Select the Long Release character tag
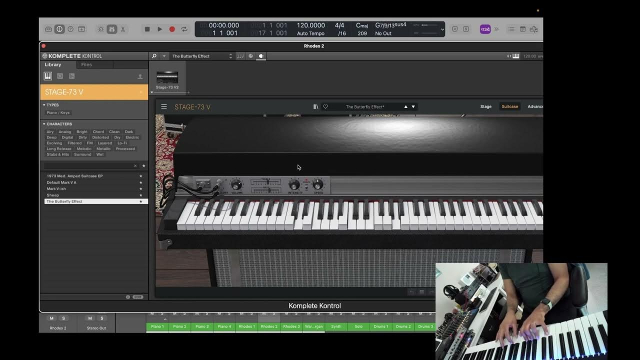640x360 pixels. point(59,149)
